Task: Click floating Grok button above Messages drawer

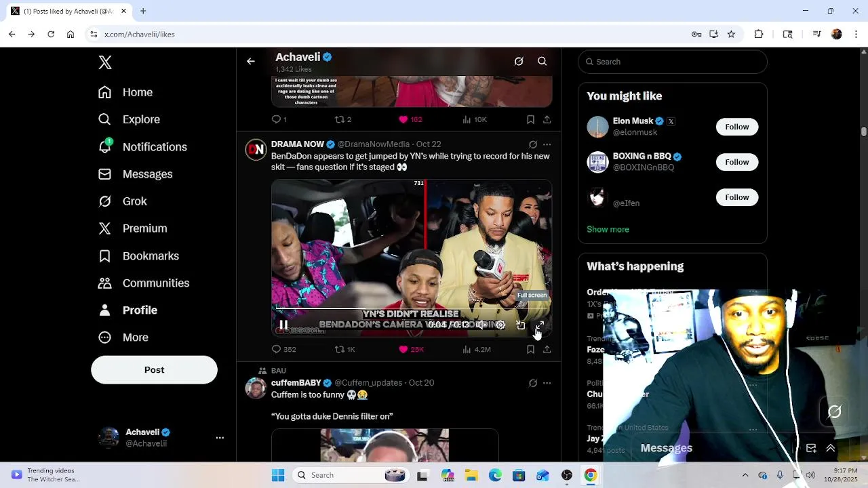Action: [835, 411]
